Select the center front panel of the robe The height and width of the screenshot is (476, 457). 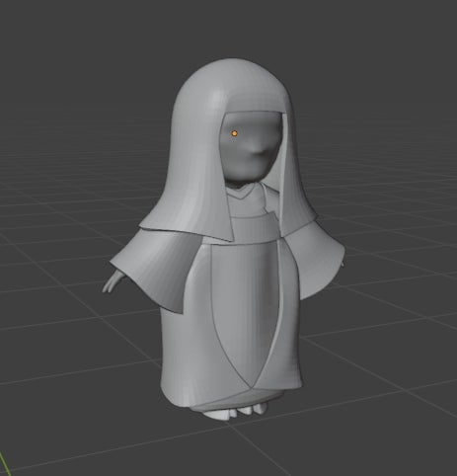pos(245,313)
